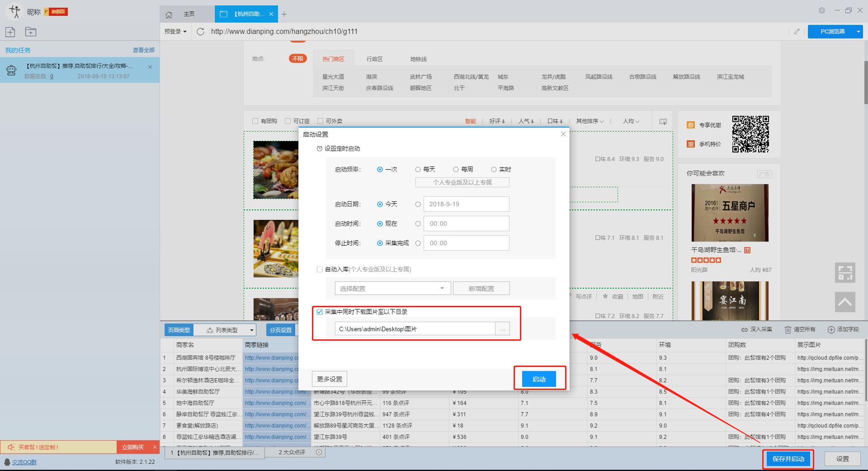
Task: Check the 可外卖 filter
Action: [320, 121]
